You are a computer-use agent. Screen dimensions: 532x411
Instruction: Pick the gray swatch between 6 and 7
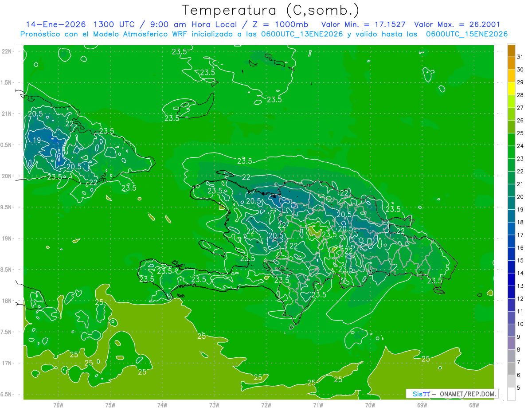coord(511,368)
